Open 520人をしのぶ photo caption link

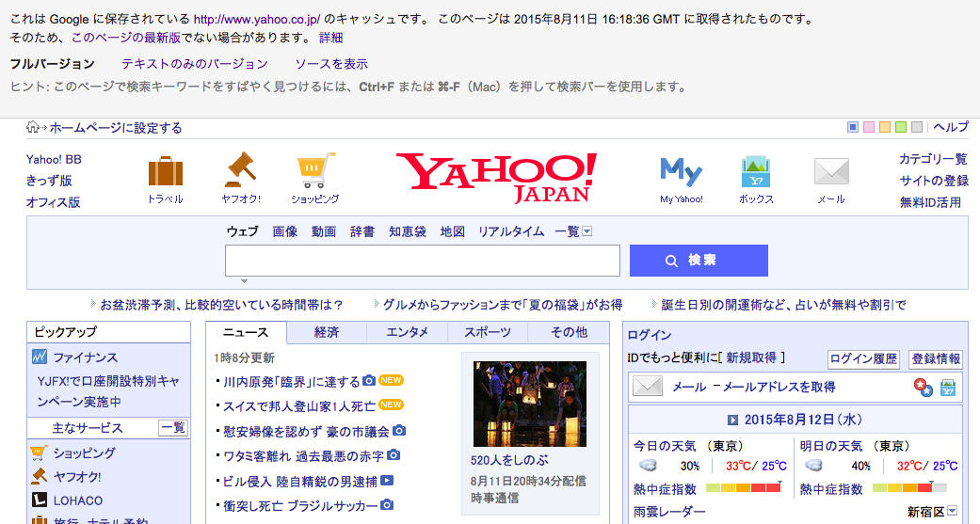coord(509,460)
